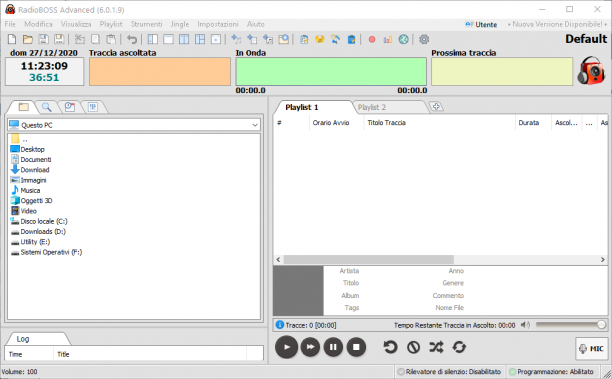Toggle repeat playlist mode

pyautogui.click(x=459, y=347)
